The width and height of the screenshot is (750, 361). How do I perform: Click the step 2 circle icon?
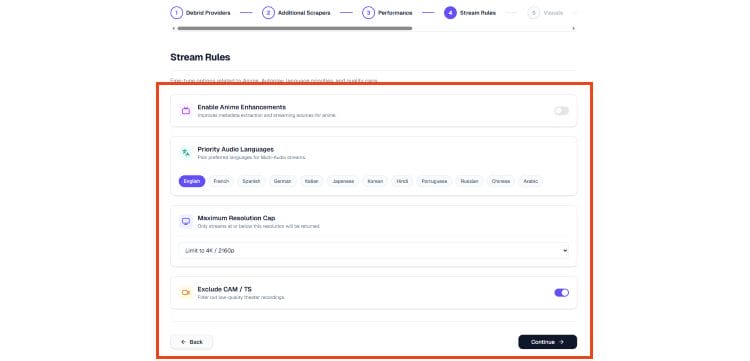point(268,13)
